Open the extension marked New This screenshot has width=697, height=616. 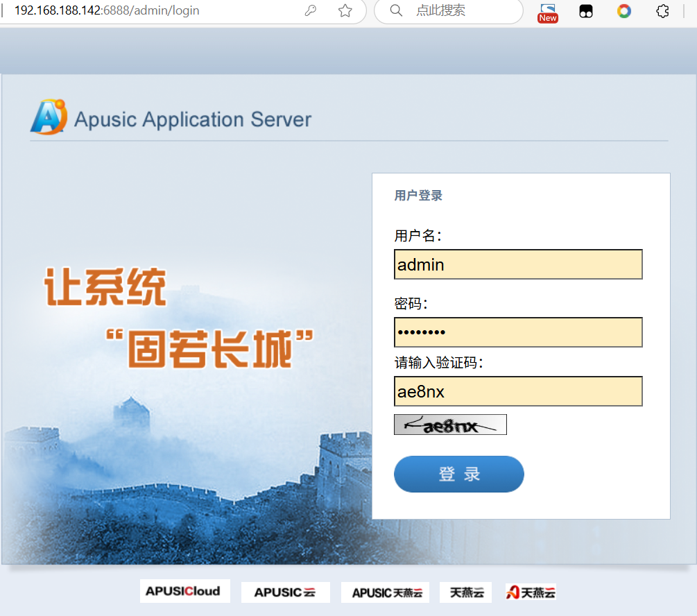[x=548, y=12]
